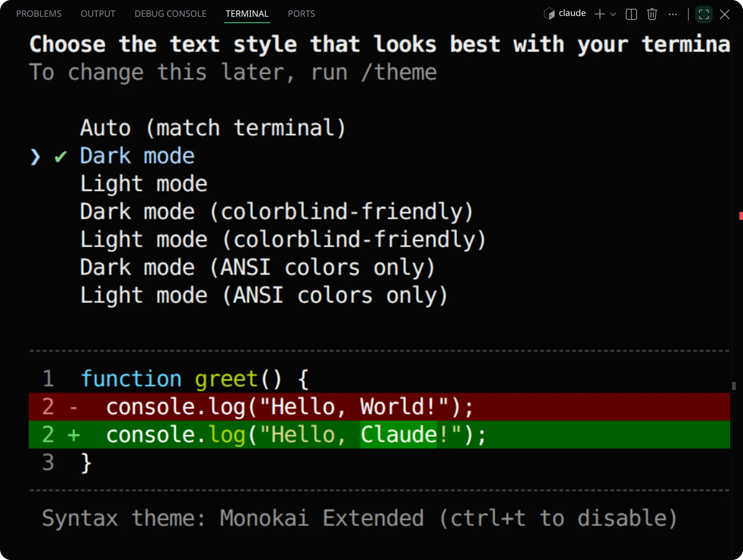
Task: Select Dark mode (colorblind-friendly) option
Action: (277, 211)
